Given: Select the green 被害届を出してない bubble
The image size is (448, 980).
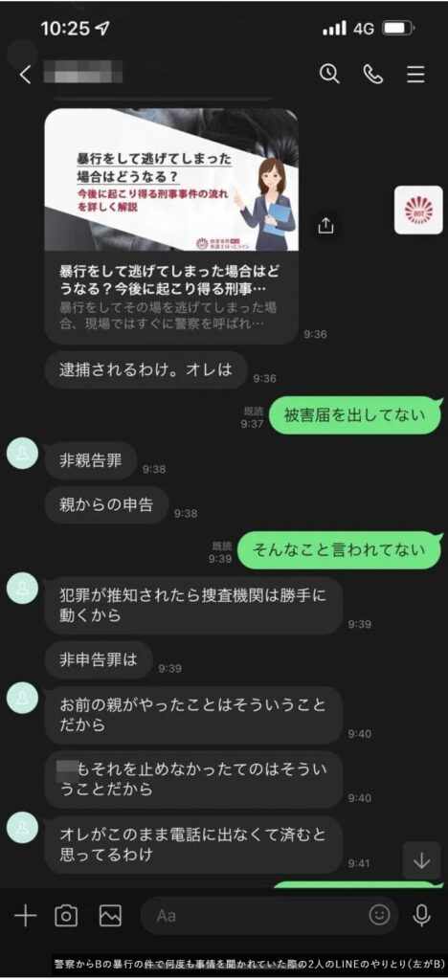Looking at the screenshot, I should click(x=355, y=415).
